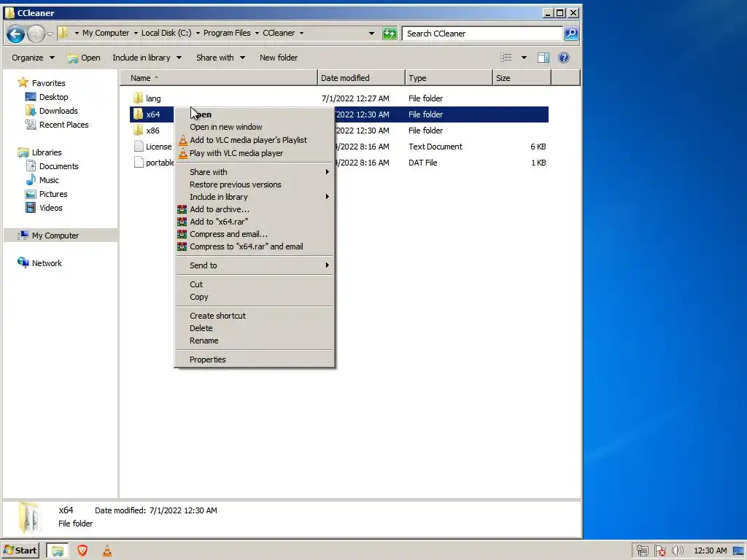Screen dimensions: 747x560
Task: Click the Back navigation arrow
Action: click(x=15, y=34)
